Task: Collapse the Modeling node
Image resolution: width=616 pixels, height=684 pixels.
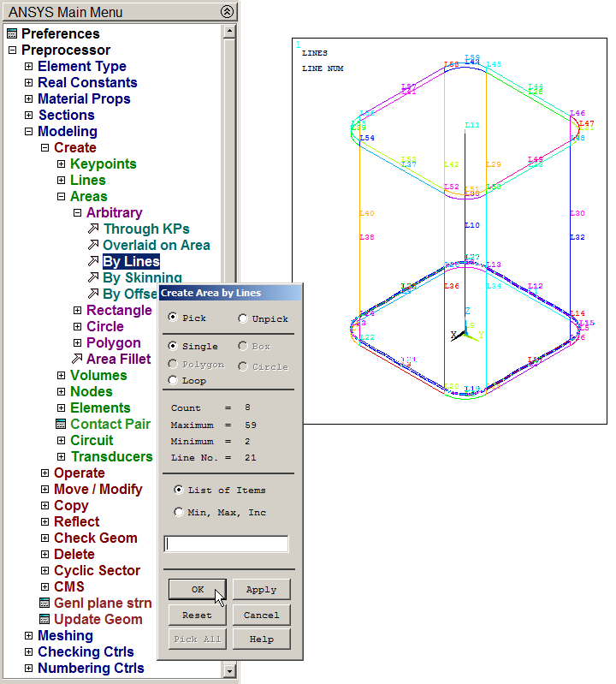Action: click(28, 131)
